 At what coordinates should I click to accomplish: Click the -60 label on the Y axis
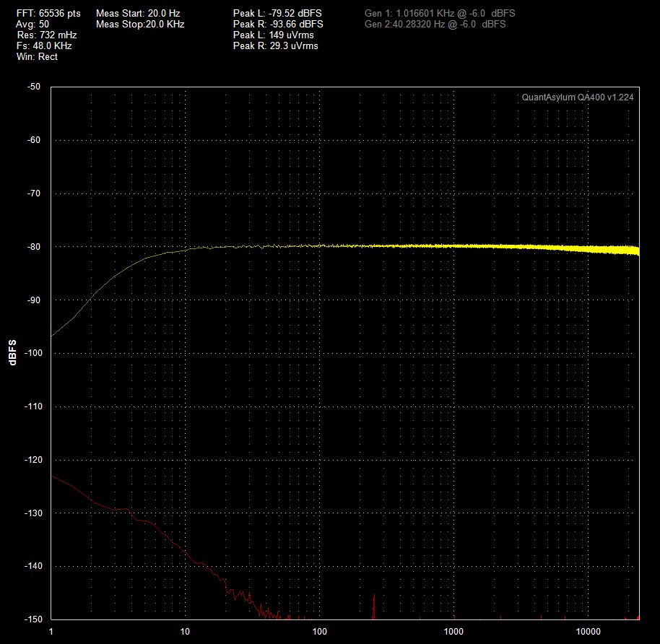pyautogui.click(x=34, y=140)
